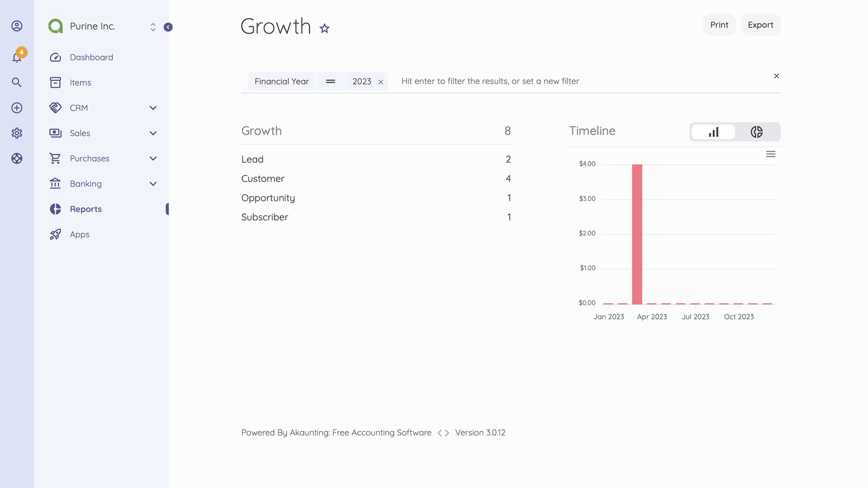This screenshot has width=868, height=488.
Task: Remove the 2023 filter value
Action: tap(381, 81)
